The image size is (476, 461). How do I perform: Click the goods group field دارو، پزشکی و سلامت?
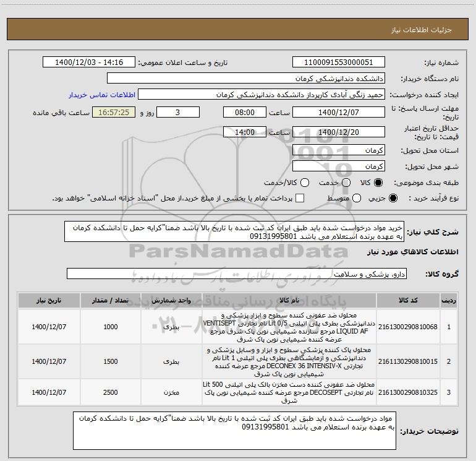237,274
